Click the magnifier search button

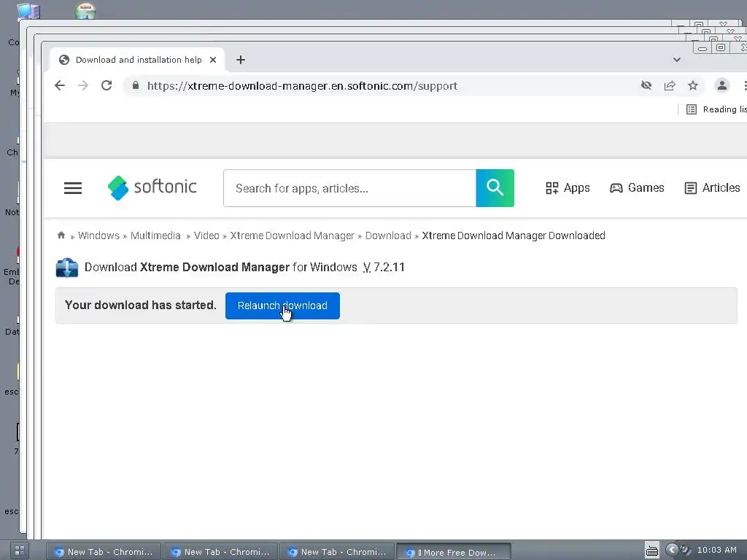click(x=495, y=188)
